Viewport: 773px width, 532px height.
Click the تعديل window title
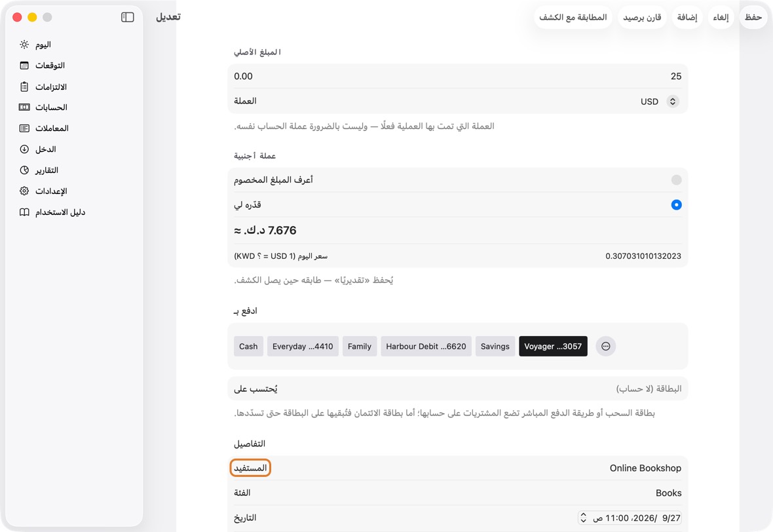pos(168,17)
